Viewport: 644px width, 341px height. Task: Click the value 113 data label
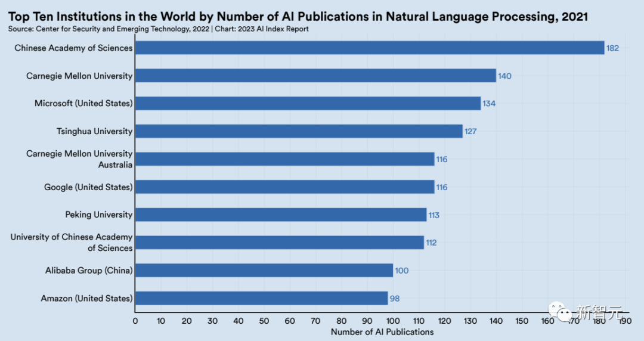coord(434,215)
